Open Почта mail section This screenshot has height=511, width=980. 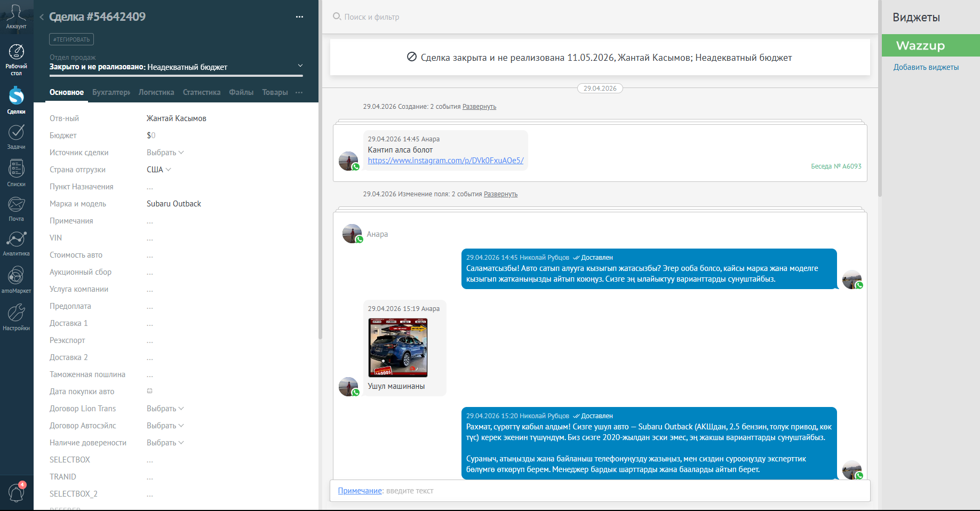click(x=16, y=209)
